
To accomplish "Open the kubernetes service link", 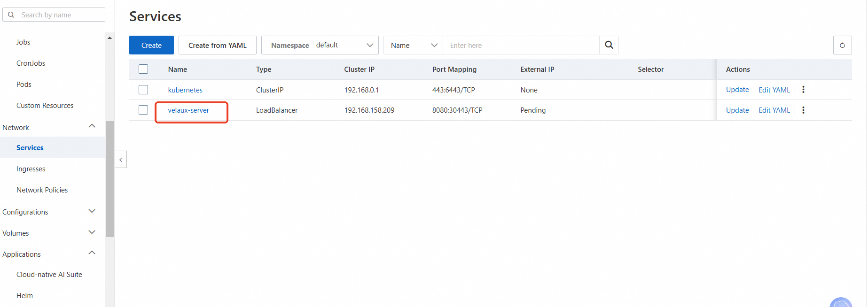I will 185,90.
